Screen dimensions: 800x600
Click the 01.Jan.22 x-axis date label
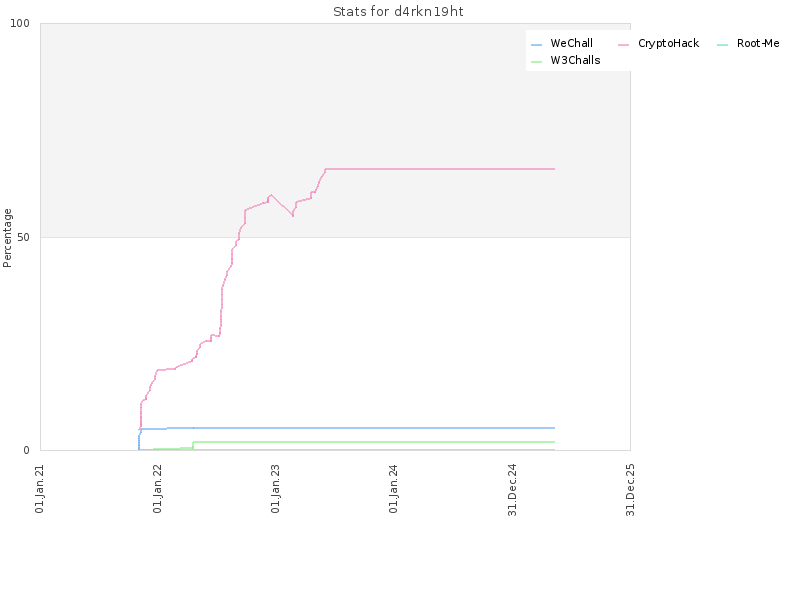158,488
